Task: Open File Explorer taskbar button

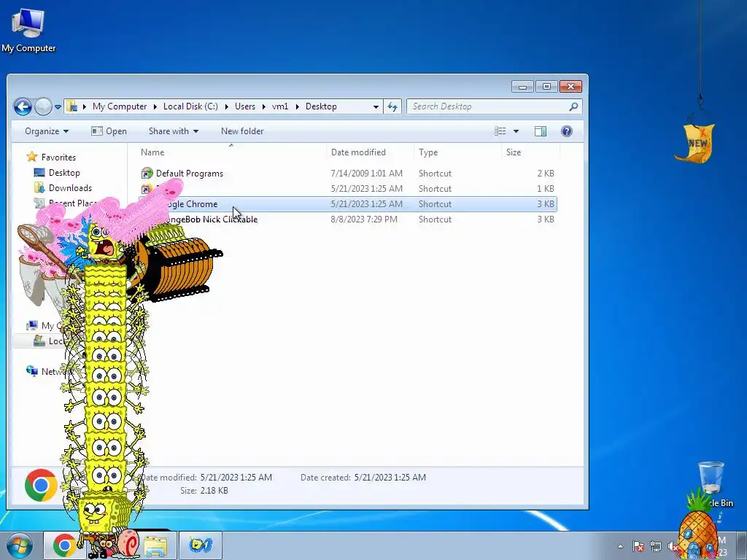Action: click(x=156, y=546)
